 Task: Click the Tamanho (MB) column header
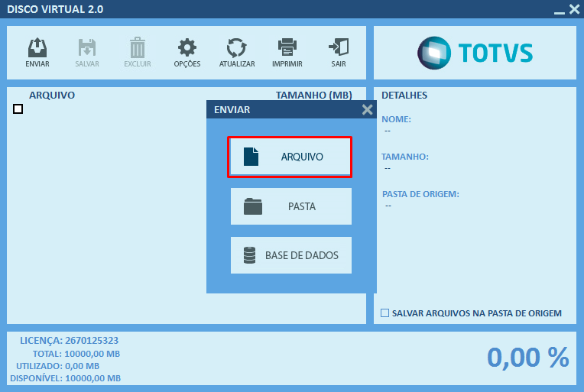point(313,95)
